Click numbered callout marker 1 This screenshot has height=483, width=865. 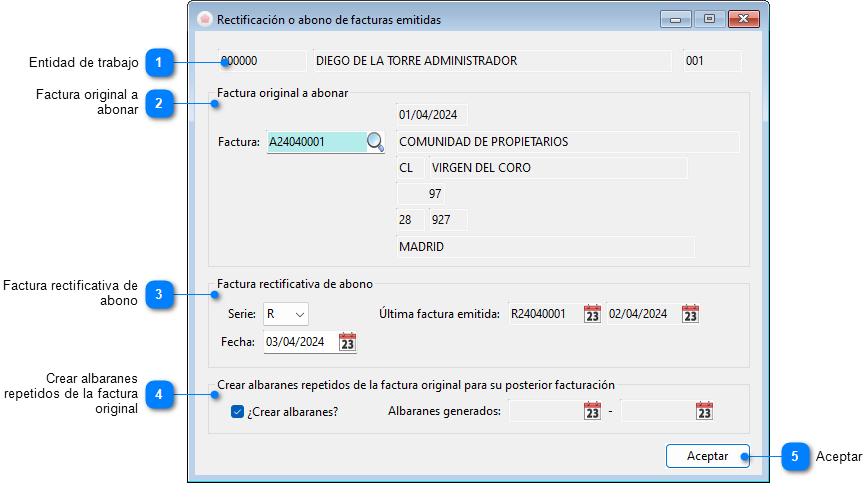(x=158, y=62)
